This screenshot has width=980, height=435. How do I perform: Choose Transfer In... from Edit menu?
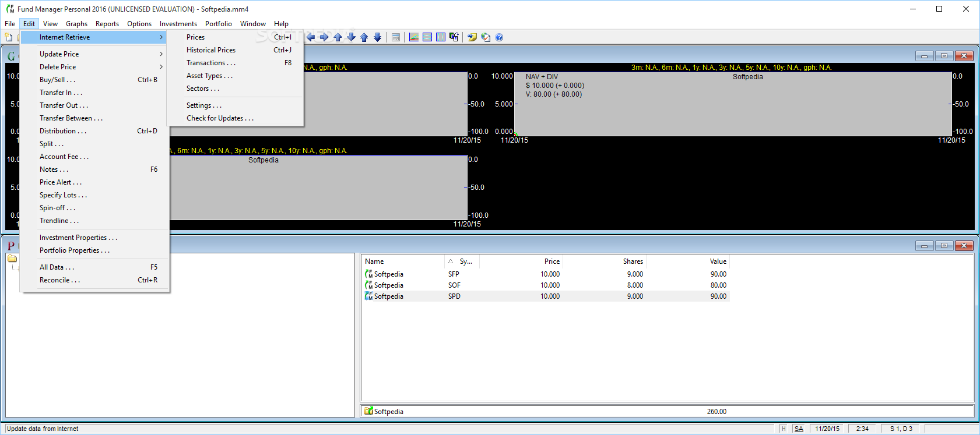coord(94,93)
